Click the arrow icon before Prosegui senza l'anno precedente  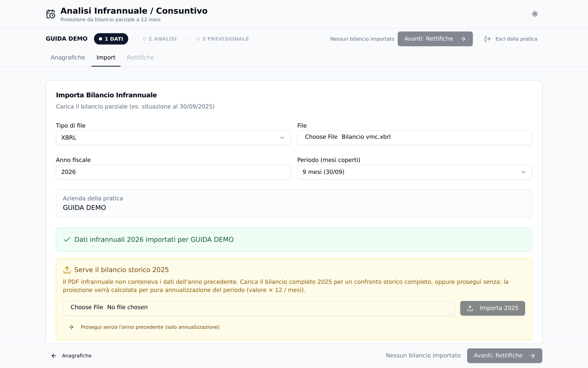71,327
